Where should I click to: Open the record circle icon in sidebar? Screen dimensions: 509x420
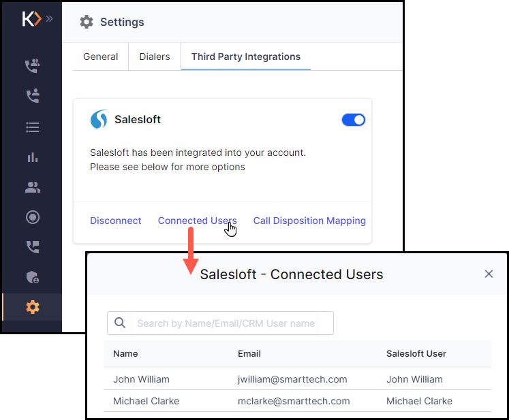click(x=33, y=217)
